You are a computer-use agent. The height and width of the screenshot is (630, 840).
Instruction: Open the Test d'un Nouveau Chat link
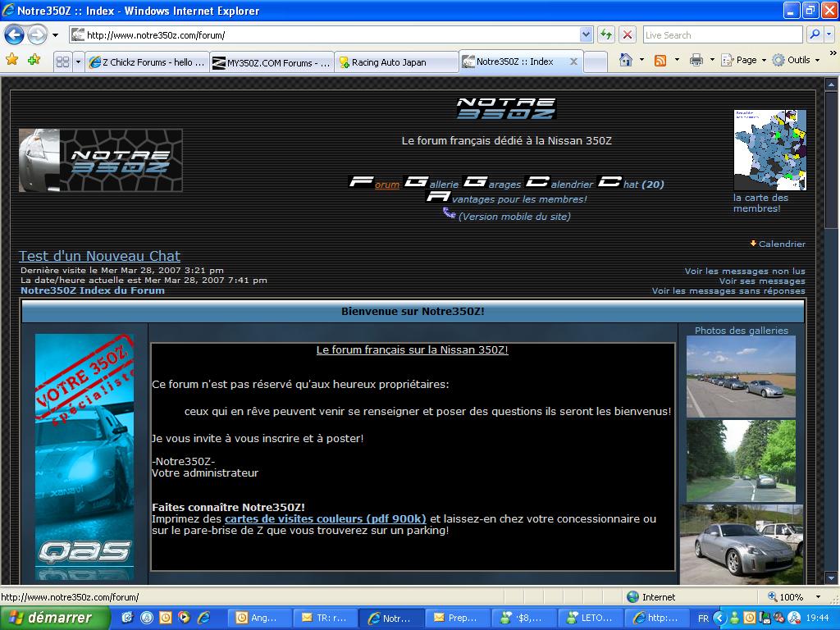click(99, 256)
